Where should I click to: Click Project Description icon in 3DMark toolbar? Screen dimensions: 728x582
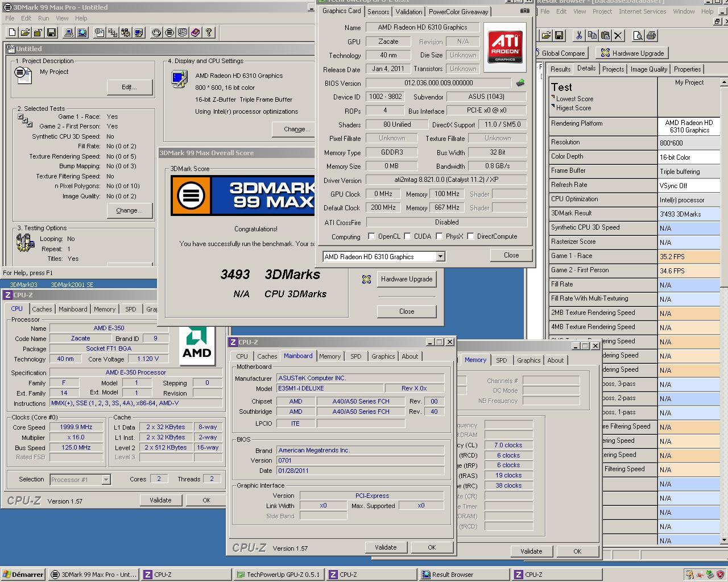click(x=100, y=33)
